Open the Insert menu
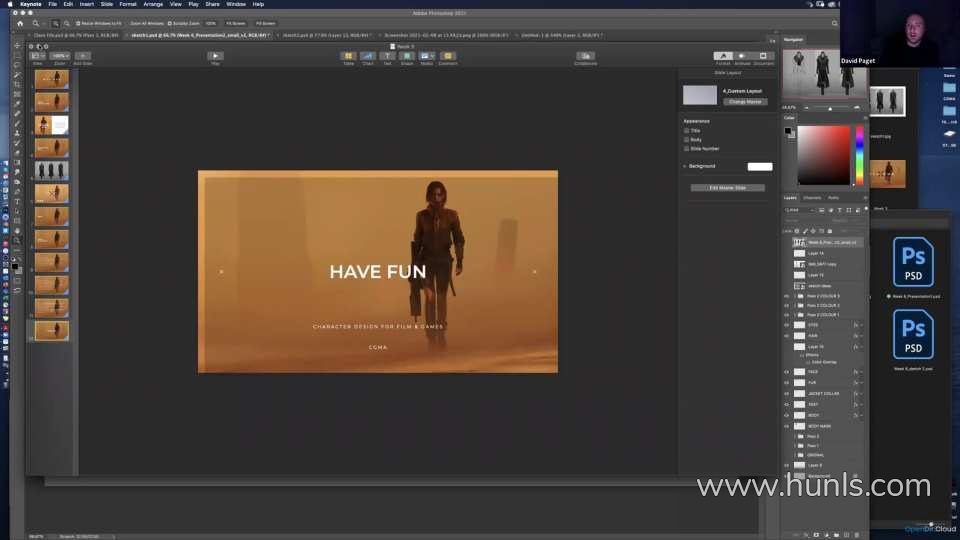 tap(87, 4)
